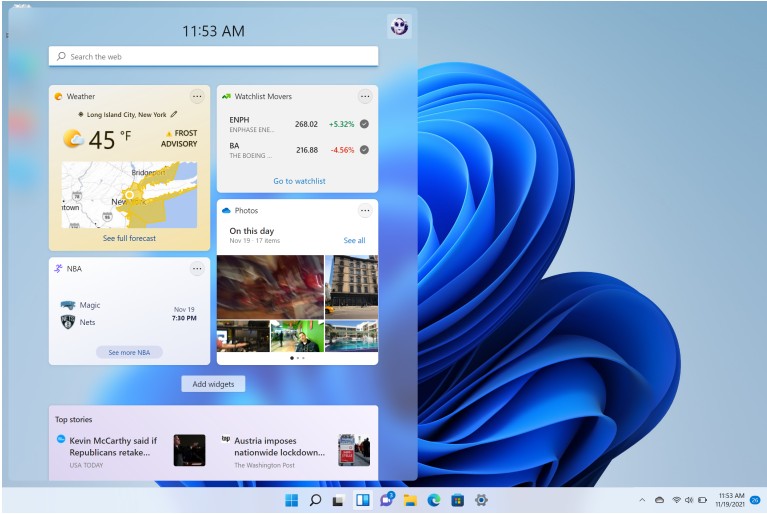Open Austria nationwide lockdown story
767x514 pixels.
[279, 447]
